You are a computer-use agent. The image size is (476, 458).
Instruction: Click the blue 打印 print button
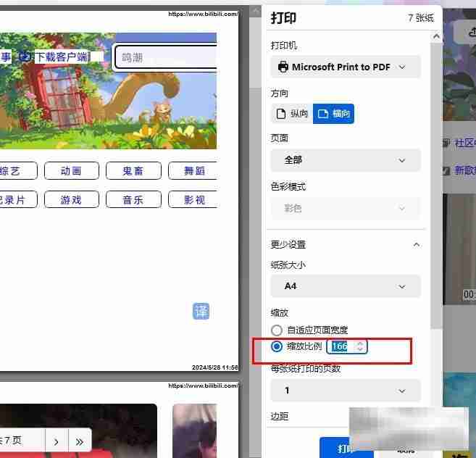pyautogui.click(x=346, y=448)
